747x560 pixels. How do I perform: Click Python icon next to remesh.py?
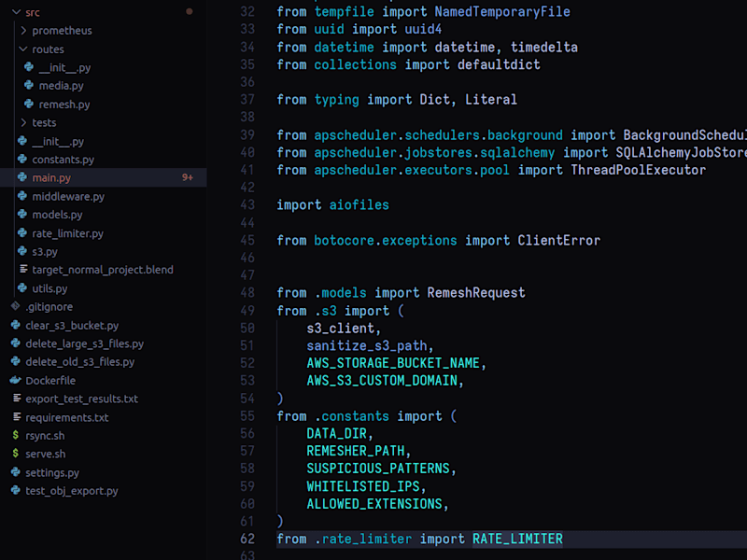(29, 104)
